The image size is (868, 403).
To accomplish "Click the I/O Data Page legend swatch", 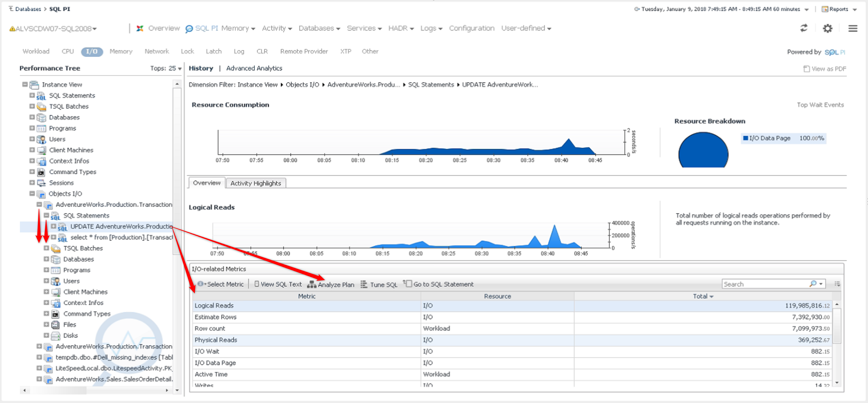I will coord(745,138).
